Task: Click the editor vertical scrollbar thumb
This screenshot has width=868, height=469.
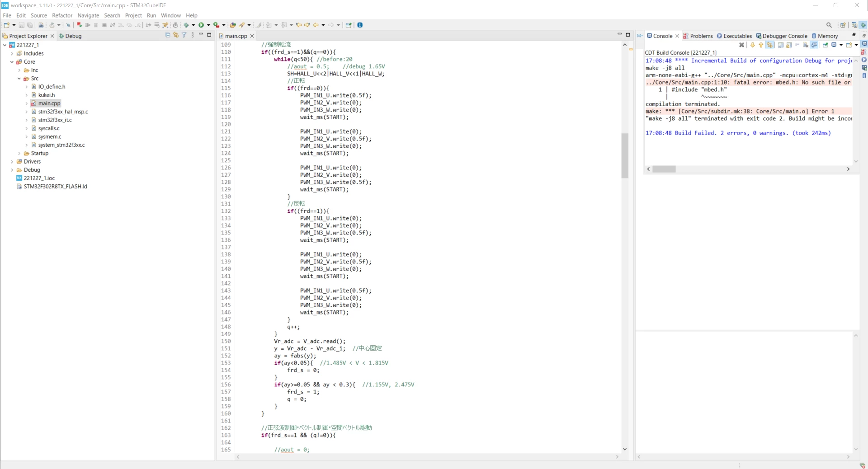Action: coord(625,156)
